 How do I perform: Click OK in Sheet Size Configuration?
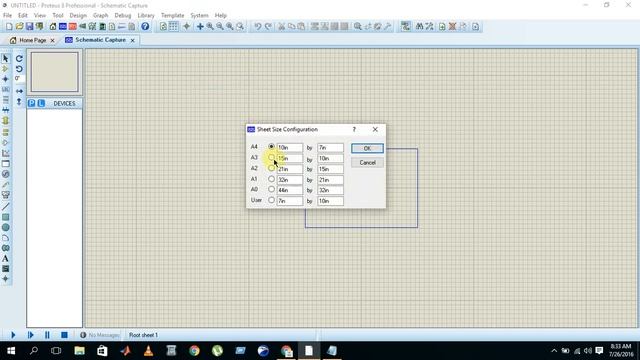click(367, 148)
